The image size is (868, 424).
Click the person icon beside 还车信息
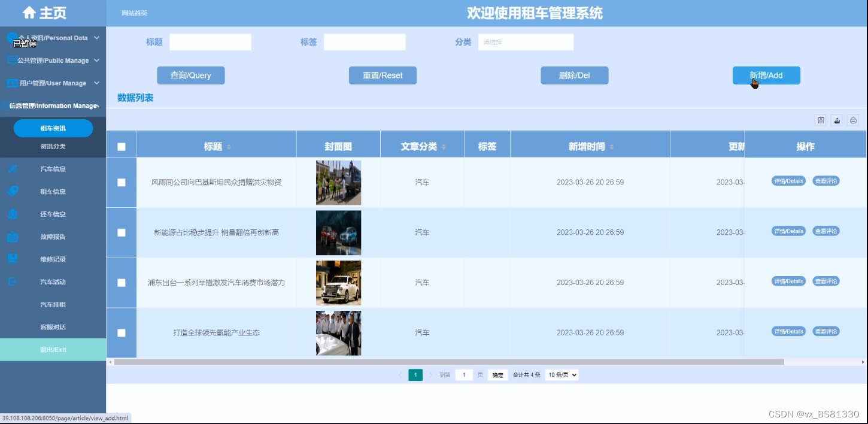click(13, 214)
